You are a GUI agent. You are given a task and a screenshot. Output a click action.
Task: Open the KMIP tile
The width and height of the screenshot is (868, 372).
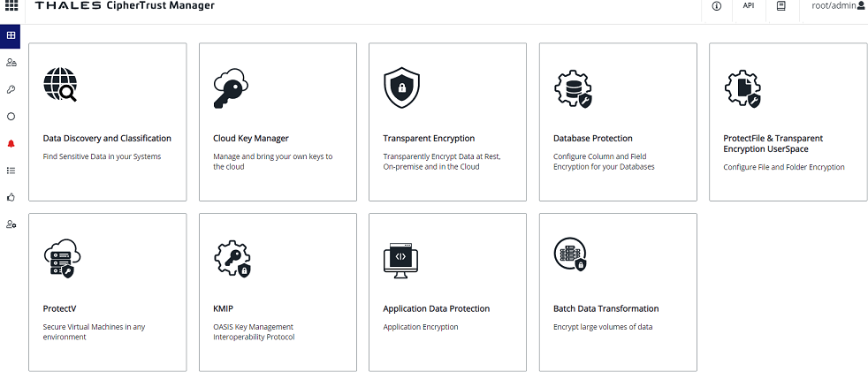click(x=278, y=292)
